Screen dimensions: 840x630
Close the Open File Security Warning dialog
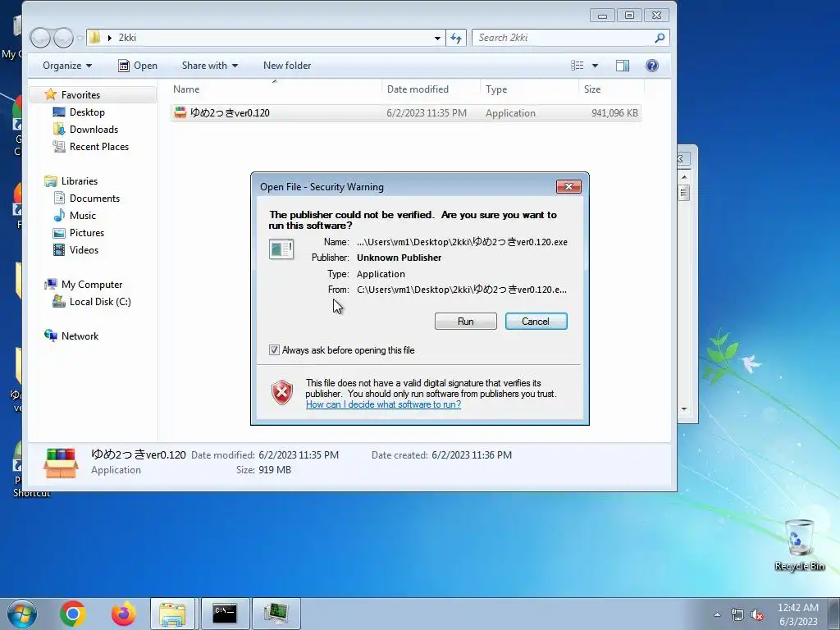(x=568, y=186)
